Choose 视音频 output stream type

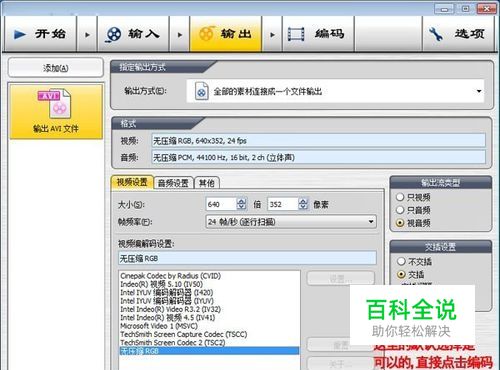(x=413, y=223)
